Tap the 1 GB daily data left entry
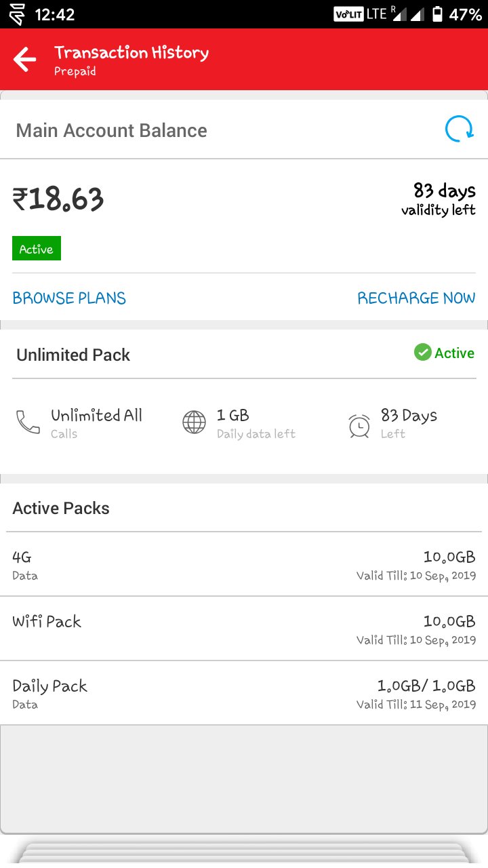 pos(256,423)
